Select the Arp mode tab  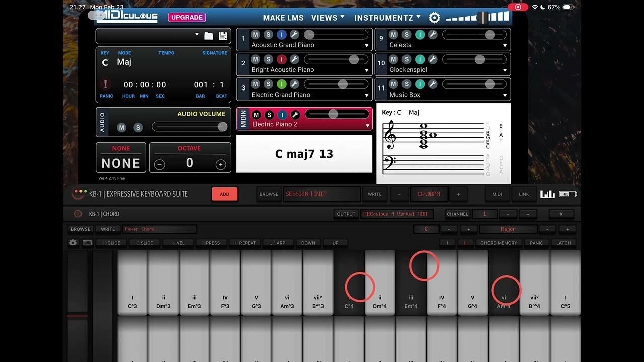click(x=278, y=243)
